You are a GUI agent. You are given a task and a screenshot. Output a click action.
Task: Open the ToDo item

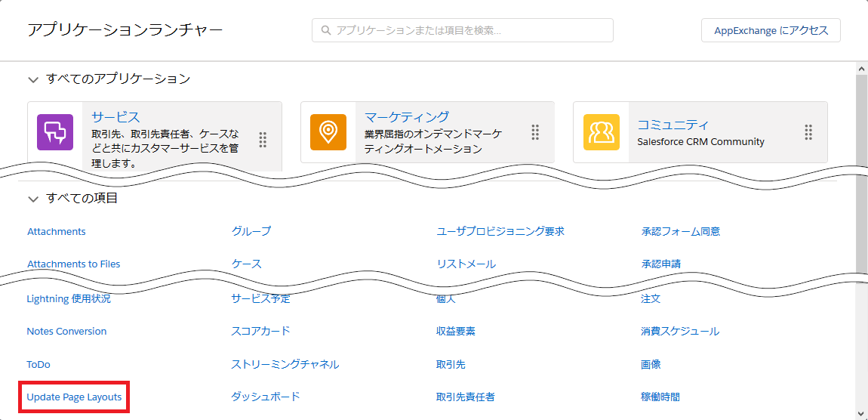38,365
